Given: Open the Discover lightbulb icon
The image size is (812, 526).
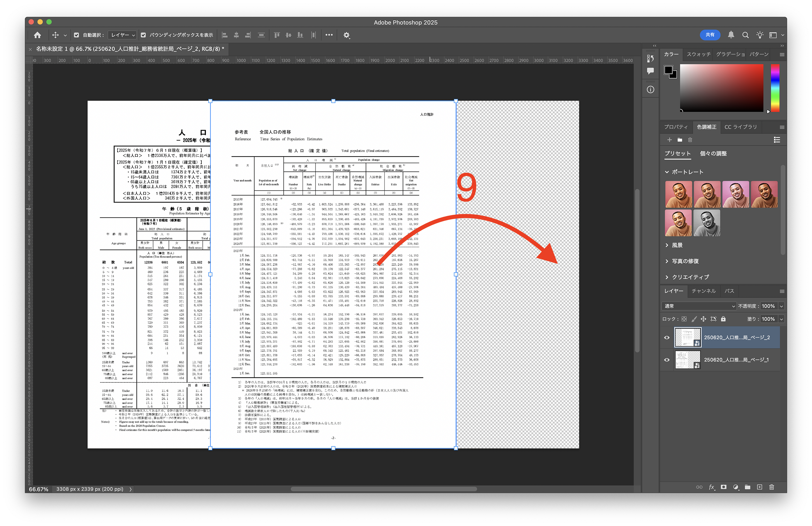Looking at the screenshot, I should (760, 35).
